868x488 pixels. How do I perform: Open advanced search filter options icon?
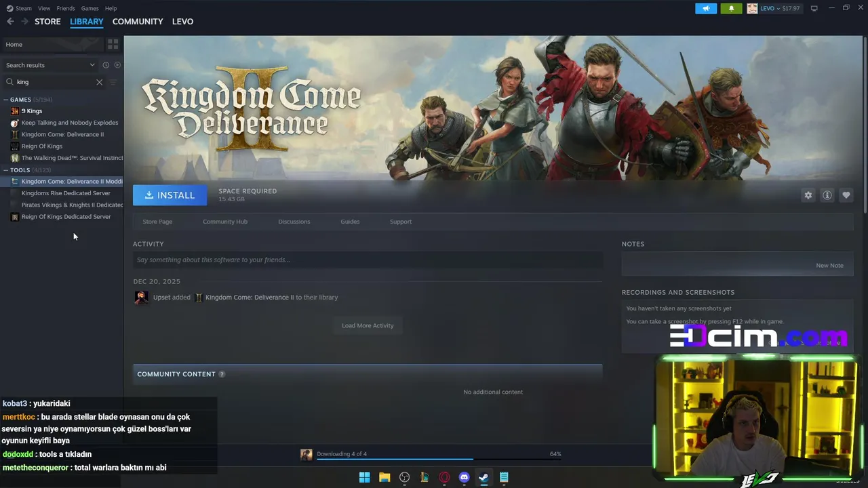point(113,82)
